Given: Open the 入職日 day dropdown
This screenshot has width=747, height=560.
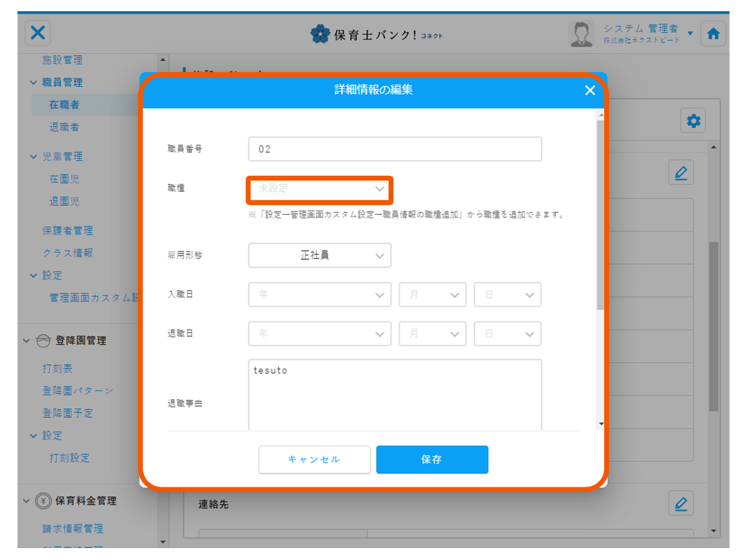Looking at the screenshot, I should pyautogui.click(x=507, y=295).
